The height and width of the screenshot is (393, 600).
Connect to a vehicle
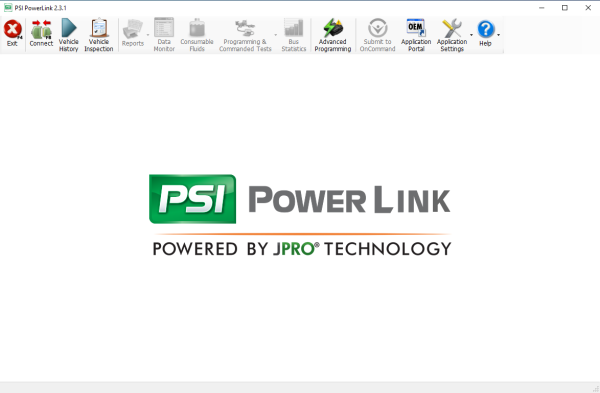tap(41, 33)
